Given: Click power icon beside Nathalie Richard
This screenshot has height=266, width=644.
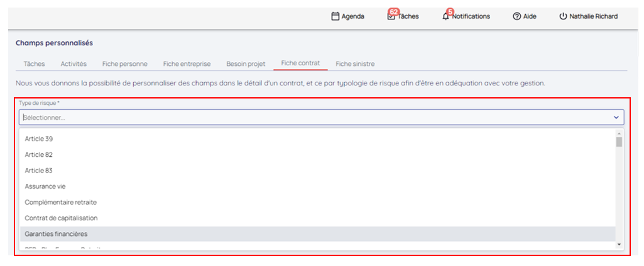Looking at the screenshot, I should click(x=563, y=16).
